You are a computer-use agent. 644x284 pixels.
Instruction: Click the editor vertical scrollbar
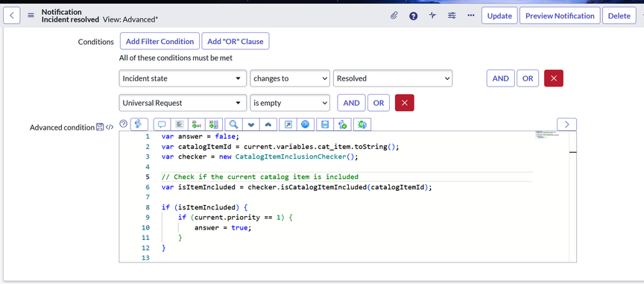coord(573,197)
